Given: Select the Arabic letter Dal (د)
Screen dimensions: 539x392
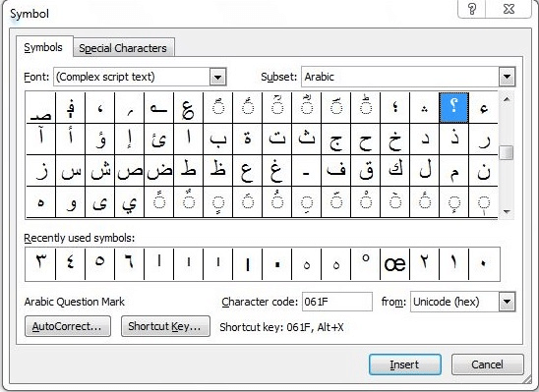Looking at the screenshot, I should (x=425, y=140).
